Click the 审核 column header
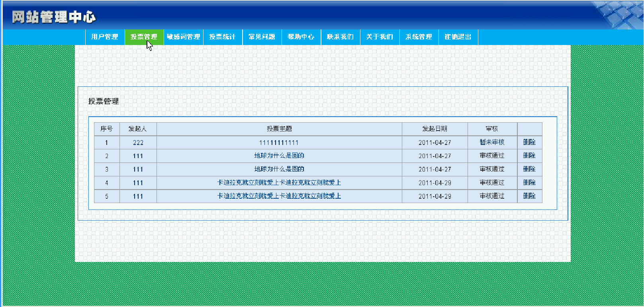The width and height of the screenshot is (644, 307). [492, 129]
